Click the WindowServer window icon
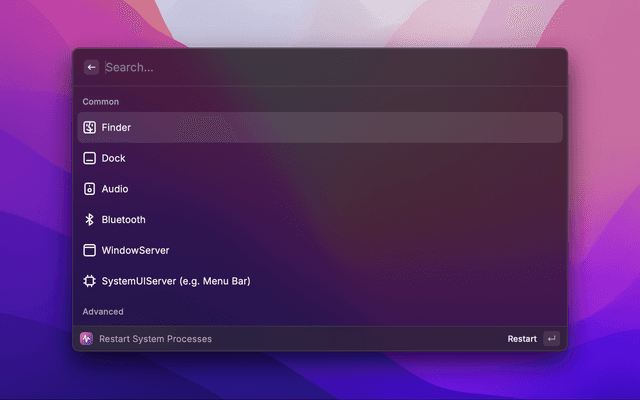This screenshot has width=640, height=400. [89, 250]
